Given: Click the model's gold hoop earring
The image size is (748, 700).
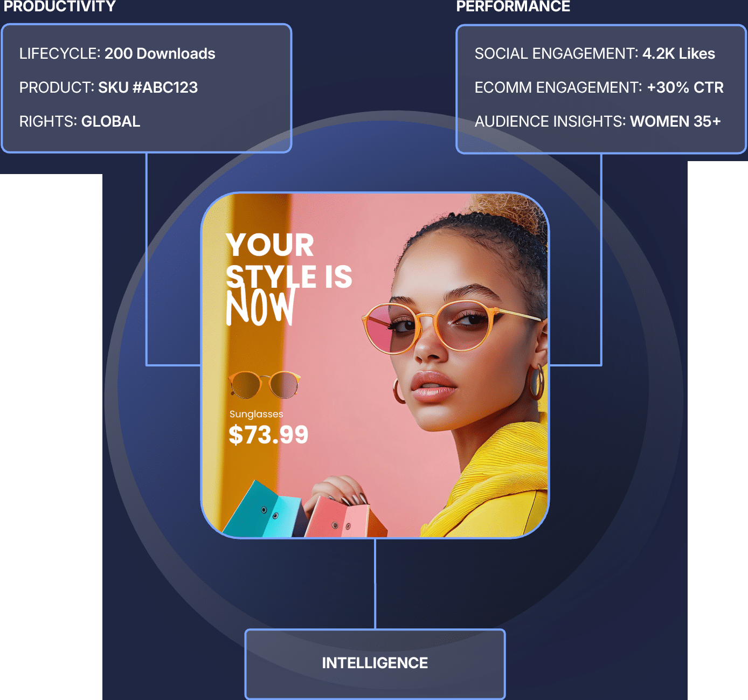Looking at the screenshot, I should [536, 382].
